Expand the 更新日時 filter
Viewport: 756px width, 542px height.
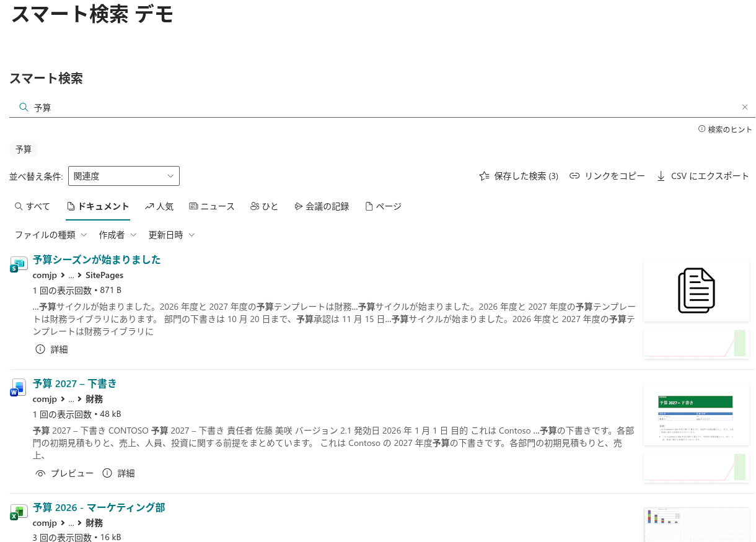172,235
